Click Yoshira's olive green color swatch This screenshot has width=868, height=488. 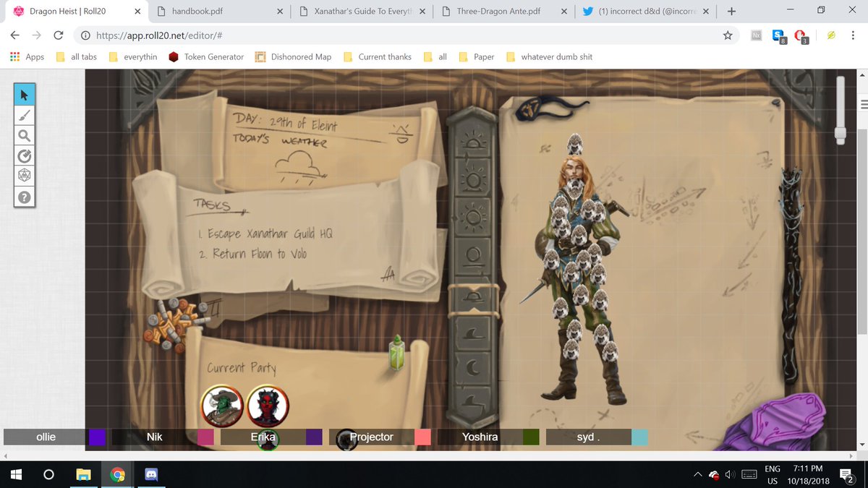[531, 437]
